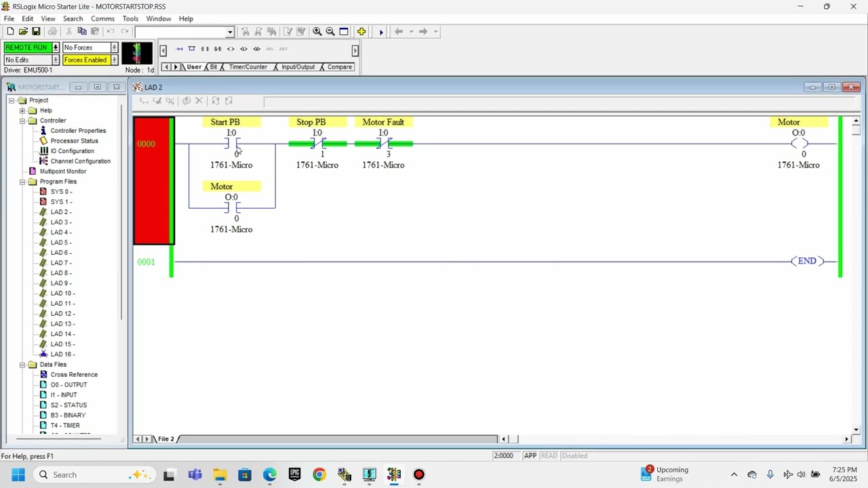
Task: Insert an Output Latch instruction
Action: (x=243, y=49)
